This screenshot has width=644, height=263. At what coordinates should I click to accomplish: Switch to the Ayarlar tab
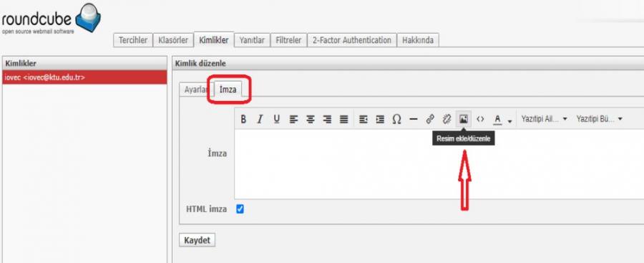196,90
